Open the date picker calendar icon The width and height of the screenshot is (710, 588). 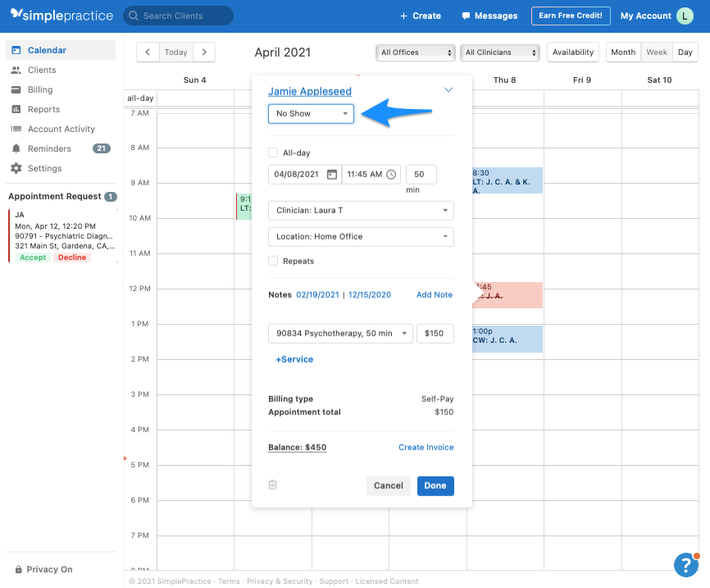(x=333, y=174)
